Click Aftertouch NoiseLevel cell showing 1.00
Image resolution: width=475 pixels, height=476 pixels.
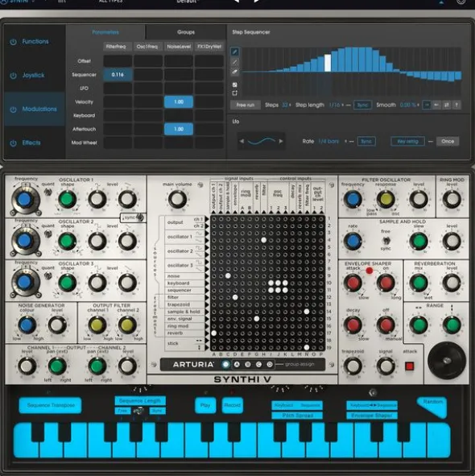pyautogui.click(x=179, y=129)
